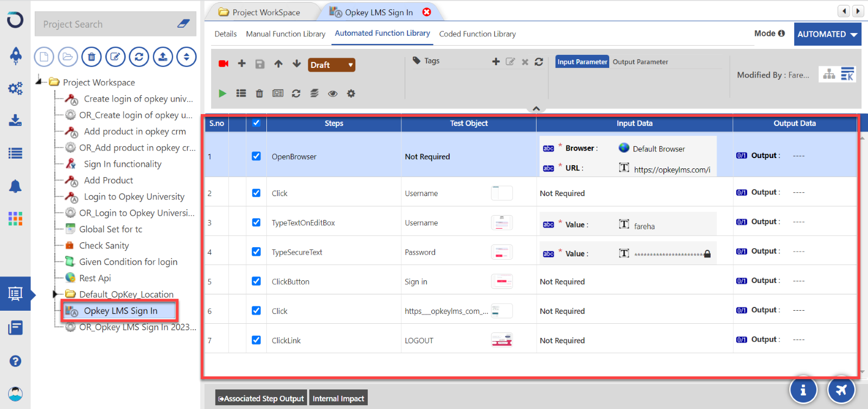The height and width of the screenshot is (409, 868).
Task: Open rocket launch icon in sidebar
Action: tap(16, 55)
